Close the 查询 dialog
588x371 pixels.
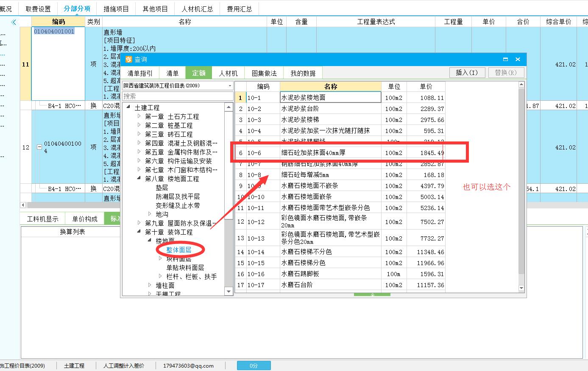point(518,59)
